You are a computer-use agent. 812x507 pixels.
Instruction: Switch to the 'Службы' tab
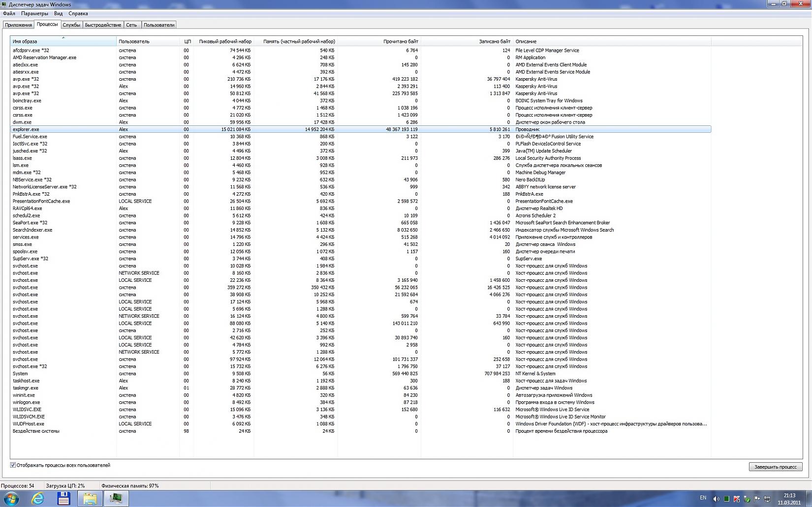click(x=71, y=25)
